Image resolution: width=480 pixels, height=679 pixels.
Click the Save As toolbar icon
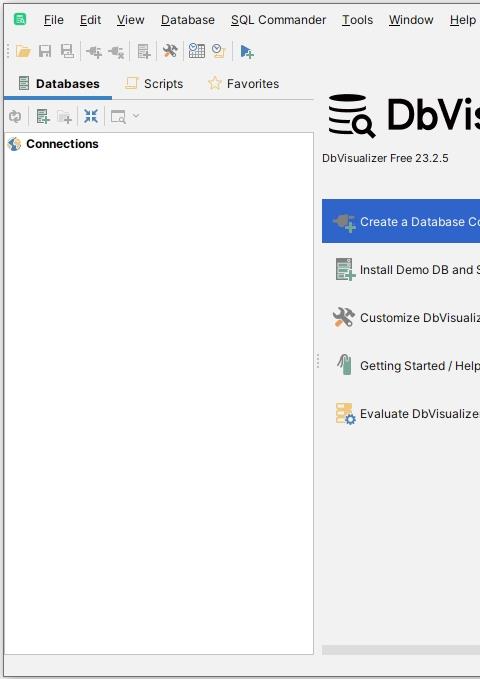point(67,52)
